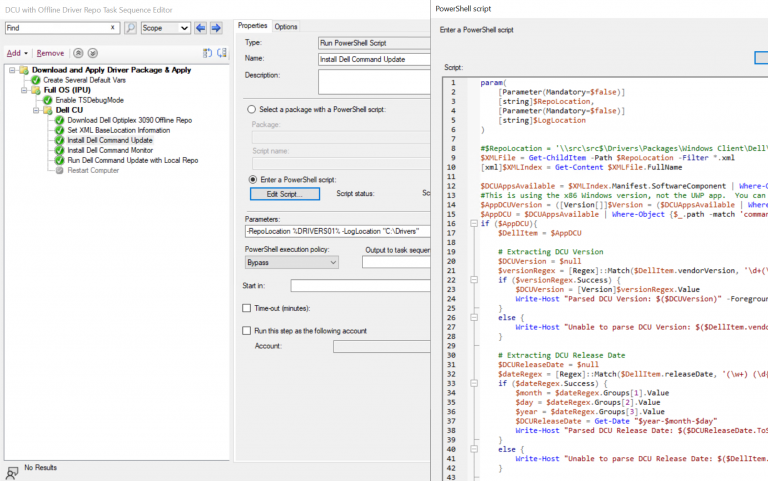
Task: Collapse the Dell CU group
Action: (x=34, y=110)
